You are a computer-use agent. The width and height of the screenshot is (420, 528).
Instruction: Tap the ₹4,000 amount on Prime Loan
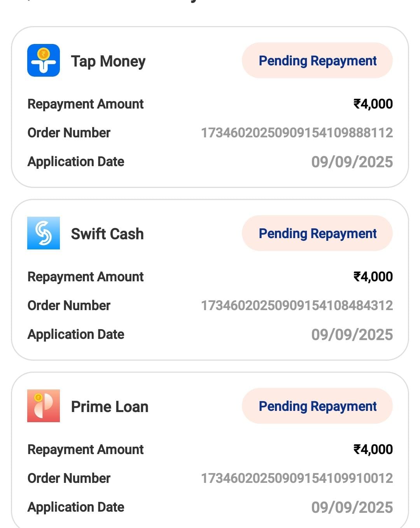(373, 449)
